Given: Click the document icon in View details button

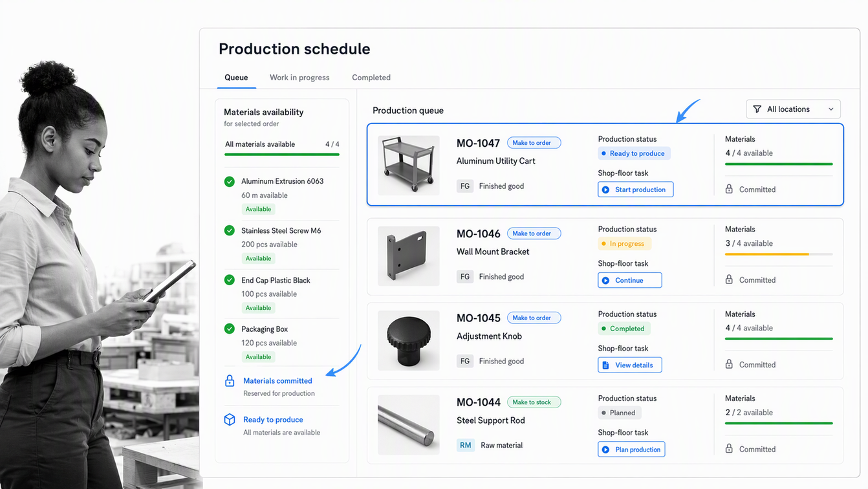Looking at the screenshot, I should click(x=606, y=365).
